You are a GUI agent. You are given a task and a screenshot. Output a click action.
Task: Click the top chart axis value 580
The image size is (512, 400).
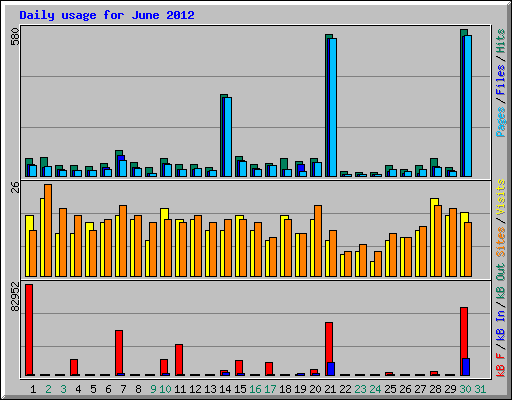pyautogui.click(x=16, y=37)
